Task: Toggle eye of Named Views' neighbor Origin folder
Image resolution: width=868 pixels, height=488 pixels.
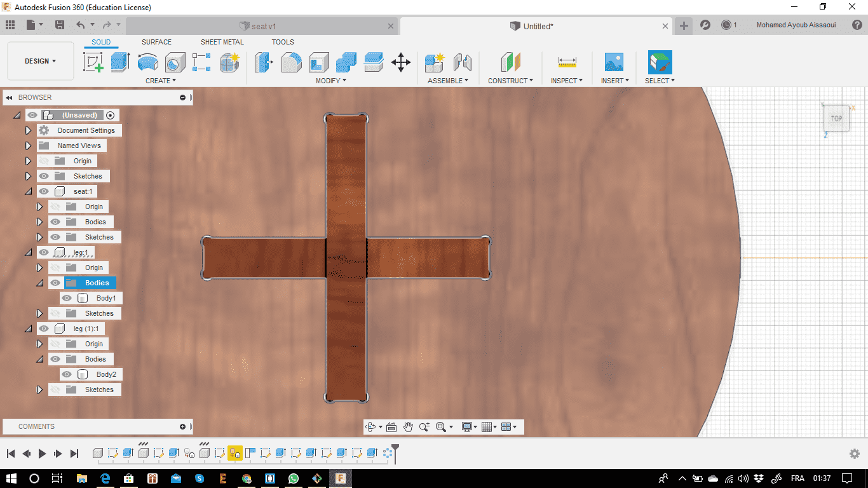Action: pyautogui.click(x=44, y=161)
